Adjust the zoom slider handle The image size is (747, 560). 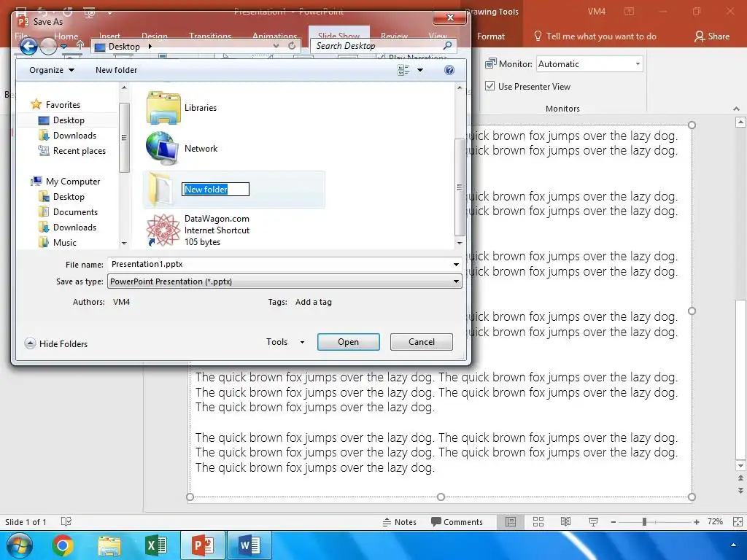(644, 522)
